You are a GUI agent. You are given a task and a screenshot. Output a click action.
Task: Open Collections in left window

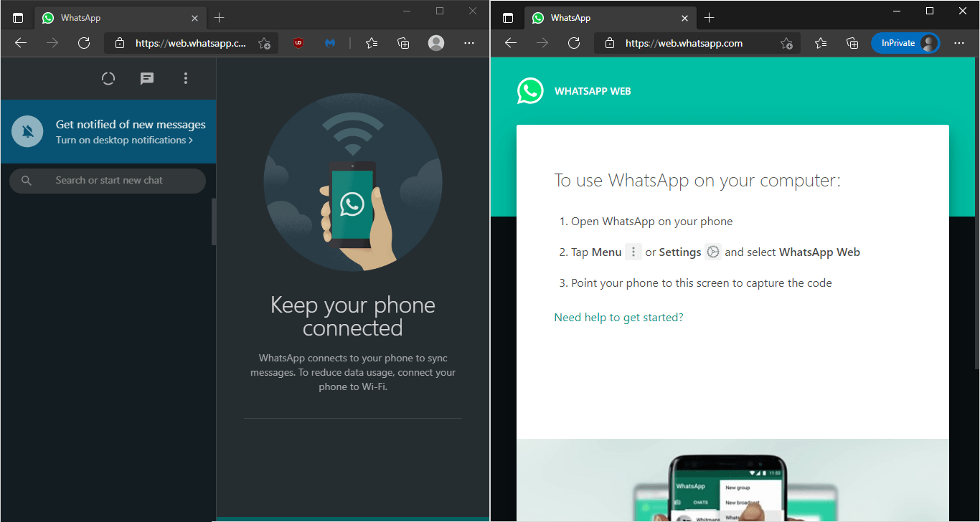point(403,43)
